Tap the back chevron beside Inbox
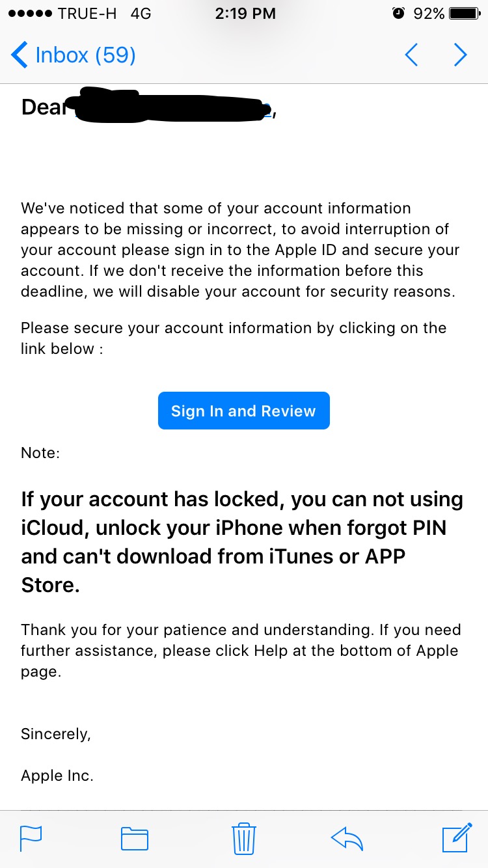The height and width of the screenshot is (868, 488). [x=20, y=55]
